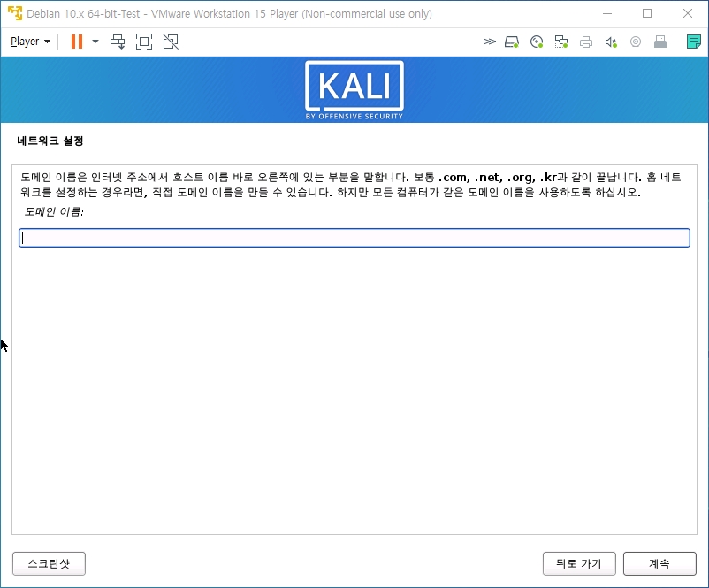
Task: Click the 계속 button
Action: pyautogui.click(x=659, y=563)
